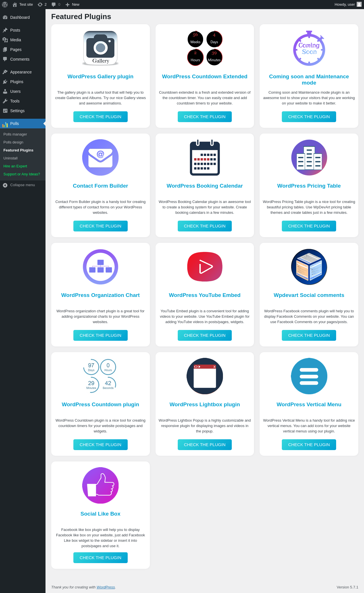The height and width of the screenshot is (593, 364).
Task: Click the Comments bubble icon in sidebar
Action: (x=5, y=59)
